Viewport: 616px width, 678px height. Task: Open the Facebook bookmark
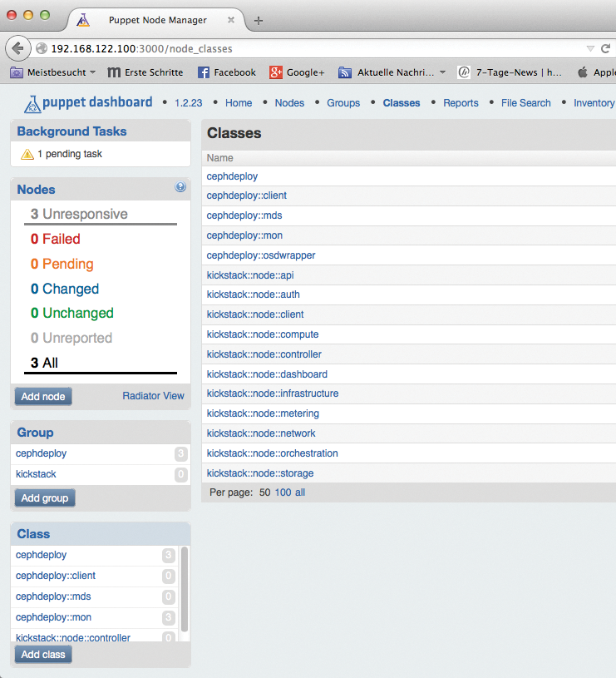226,72
